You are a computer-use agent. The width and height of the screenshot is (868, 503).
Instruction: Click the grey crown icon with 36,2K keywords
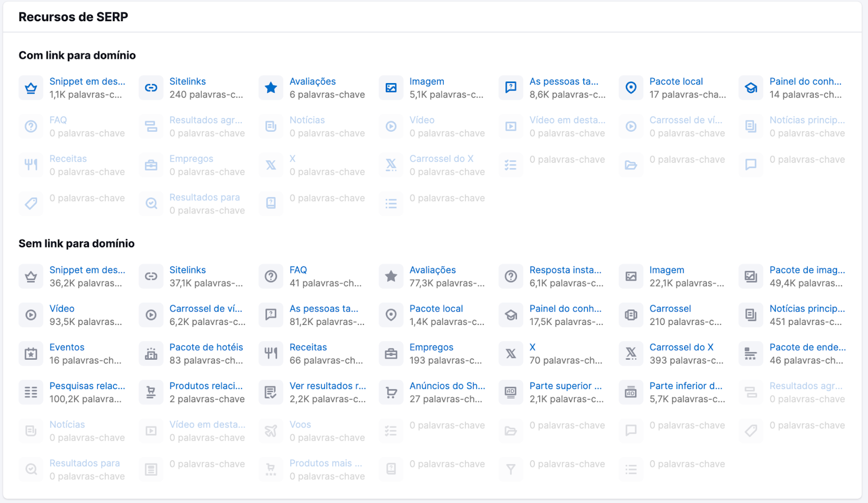(x=31, y=277)
